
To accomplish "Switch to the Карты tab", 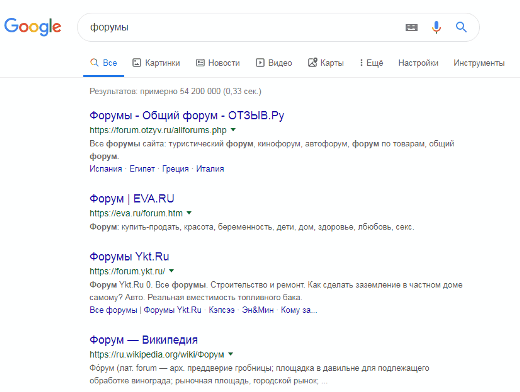I will [326, 63].
